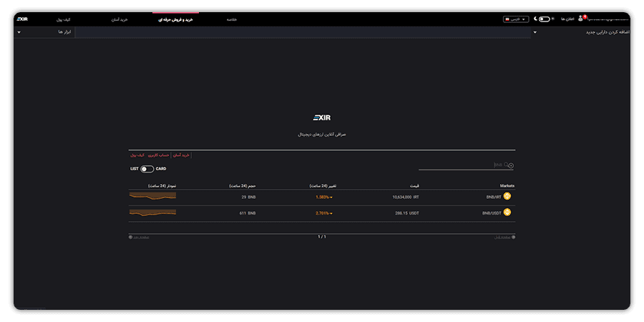Screen dimensions: 644x322
Task: Open اعلان ها announcements
Action: [567, 19]
